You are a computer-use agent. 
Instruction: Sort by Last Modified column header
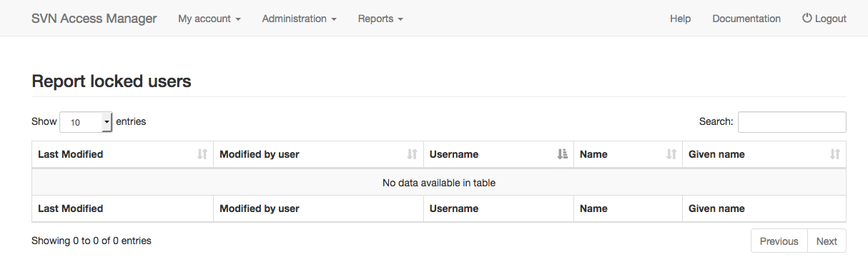pyautogui.click(x=122, y=154)
